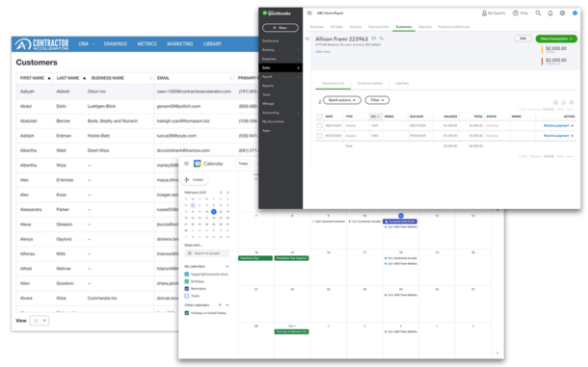Switch to the Invoices tab
Image resolution: width=588 pixels, height=367 pixels.
356,27
